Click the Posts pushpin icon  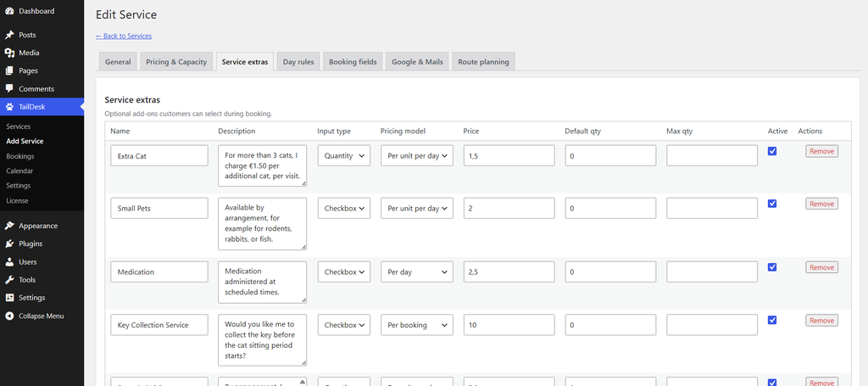tap(9, 35)
